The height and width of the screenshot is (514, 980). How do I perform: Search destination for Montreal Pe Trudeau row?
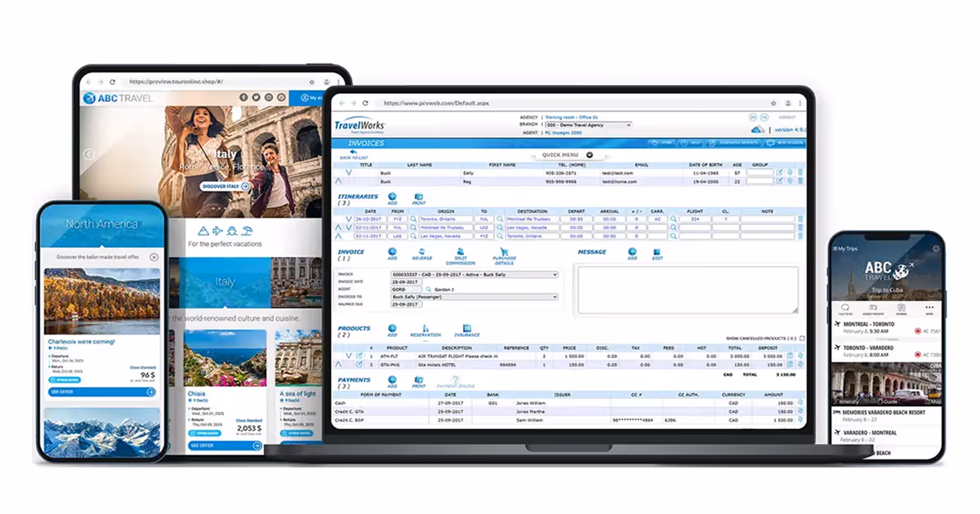pos(501,219)
